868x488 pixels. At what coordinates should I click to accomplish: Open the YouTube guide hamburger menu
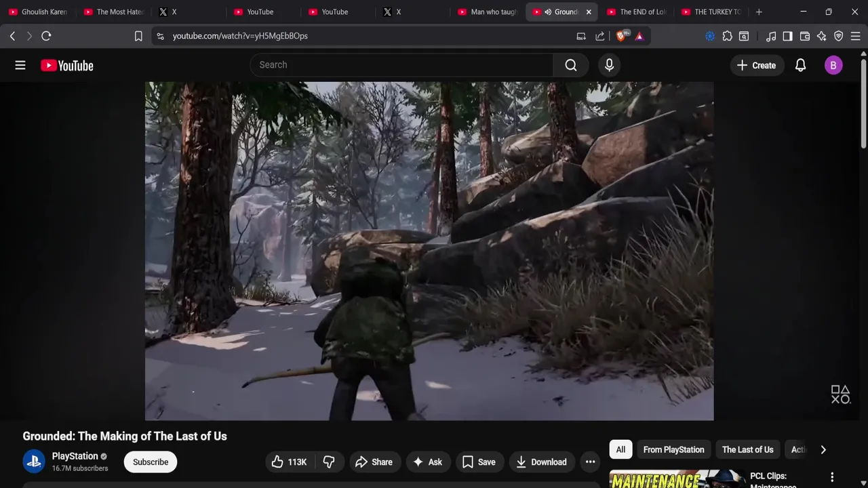tap(20, 65)
